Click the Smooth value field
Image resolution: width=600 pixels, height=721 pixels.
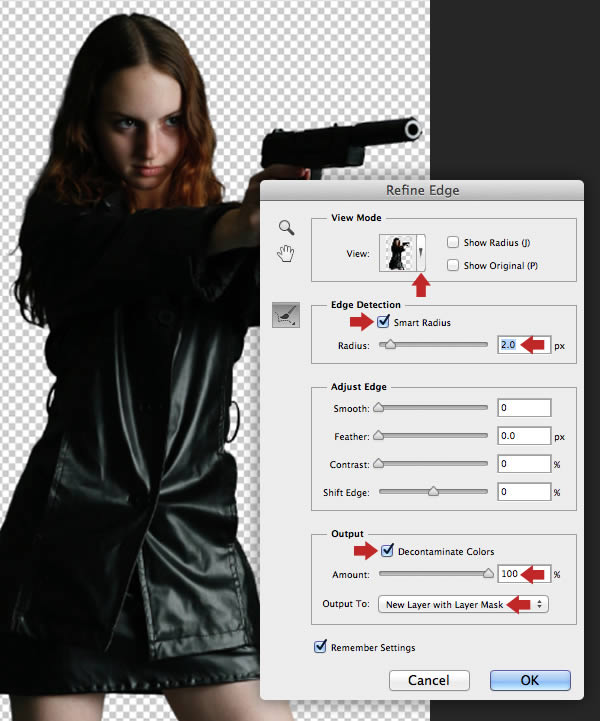[524, 408]
